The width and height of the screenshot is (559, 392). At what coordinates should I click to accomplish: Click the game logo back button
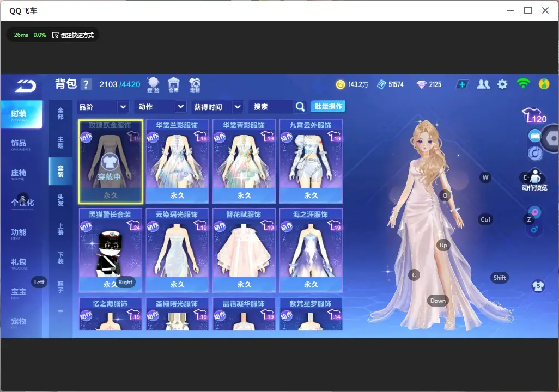[25, 85]
